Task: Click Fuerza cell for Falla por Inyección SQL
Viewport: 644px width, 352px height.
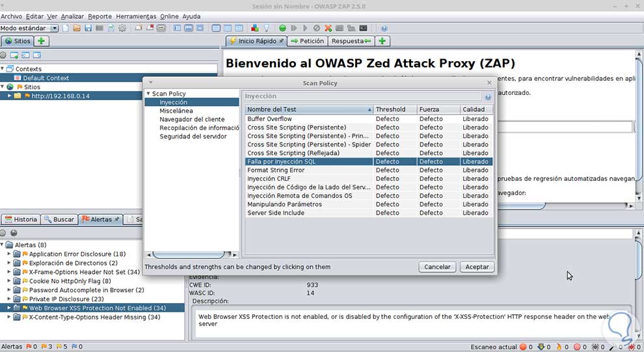Action: point(438,161)
